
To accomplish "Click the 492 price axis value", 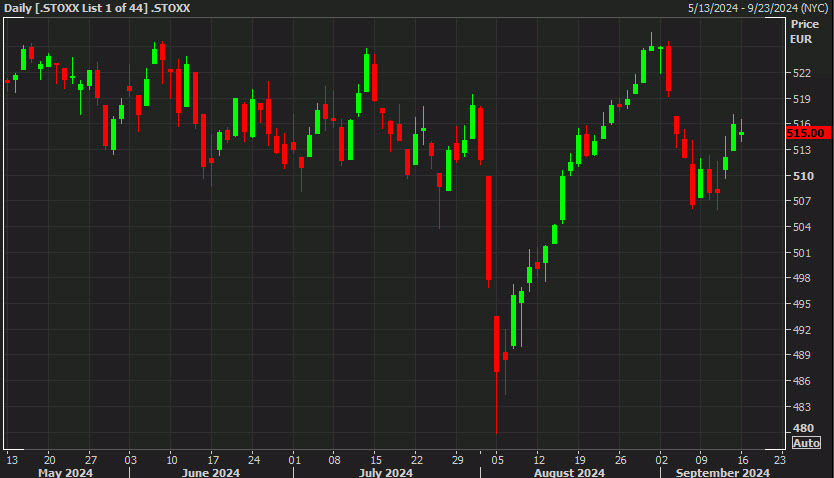I will pyautogui.click(x=802, y=330).
